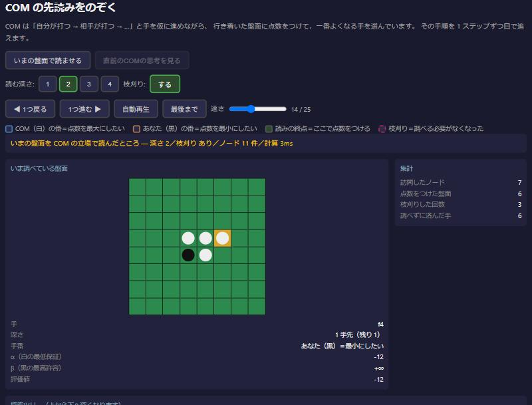Set reading depth to 2

(68, 84)
